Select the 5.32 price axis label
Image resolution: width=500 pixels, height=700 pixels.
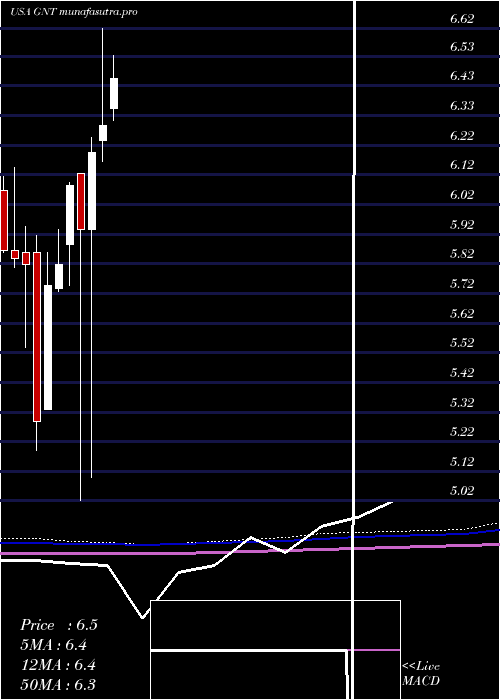click(x=462, y=402)
